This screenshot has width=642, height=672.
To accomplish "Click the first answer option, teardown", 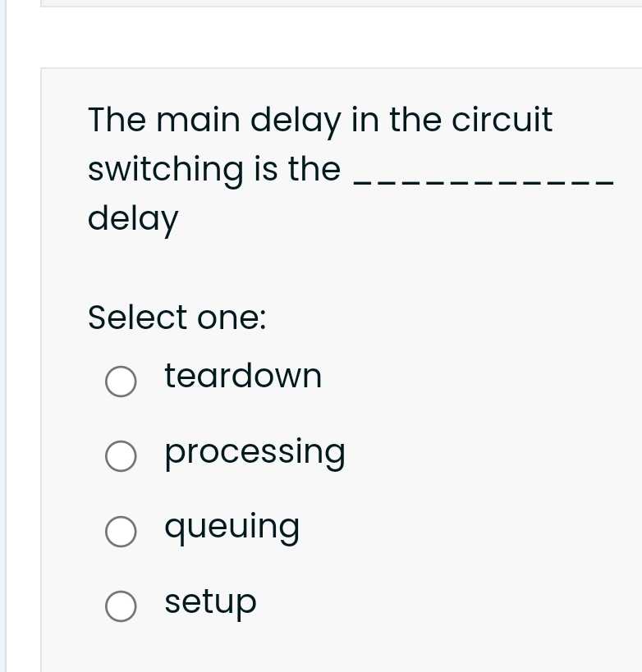I will coord(243,377).
